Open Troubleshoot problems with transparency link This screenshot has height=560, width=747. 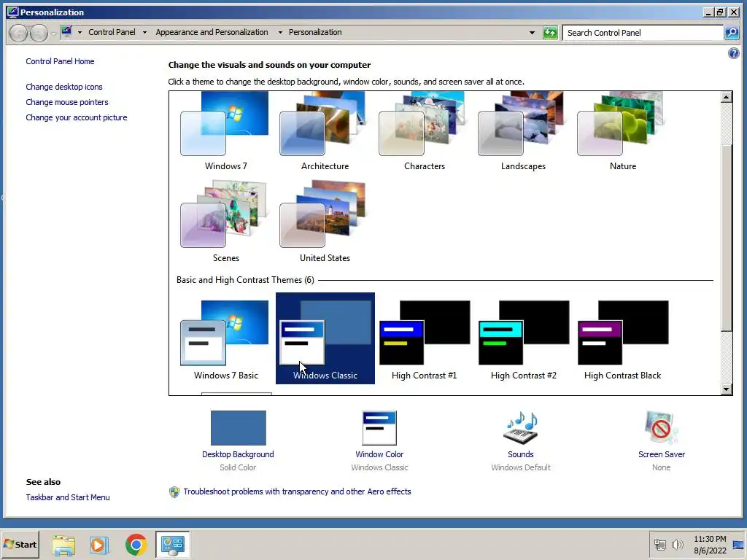pos(297,491)
